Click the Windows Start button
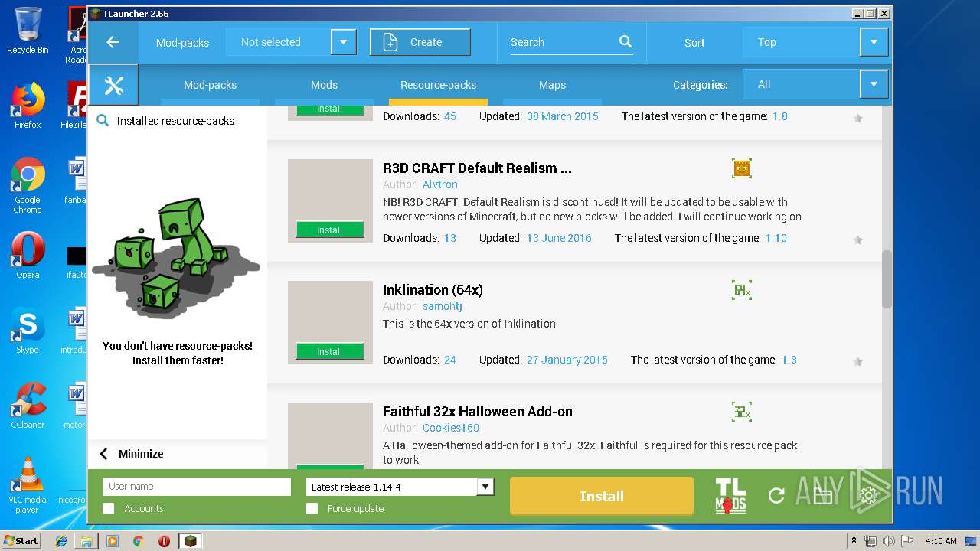 point(21,541)
